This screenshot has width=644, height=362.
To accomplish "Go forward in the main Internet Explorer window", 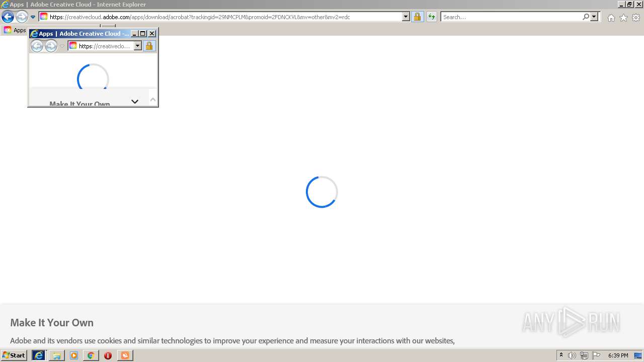I will pos(22,17).
